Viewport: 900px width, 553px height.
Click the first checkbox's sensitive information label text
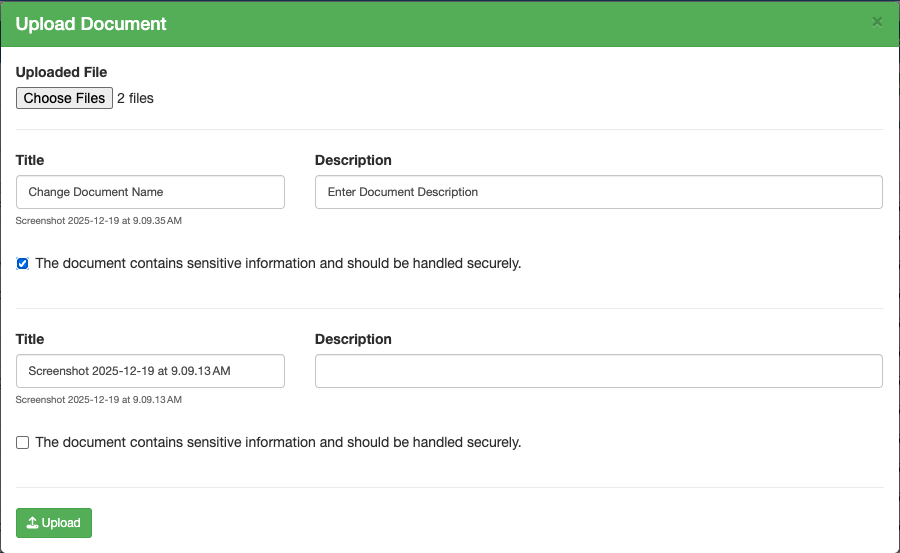click(x=278, y=264)
